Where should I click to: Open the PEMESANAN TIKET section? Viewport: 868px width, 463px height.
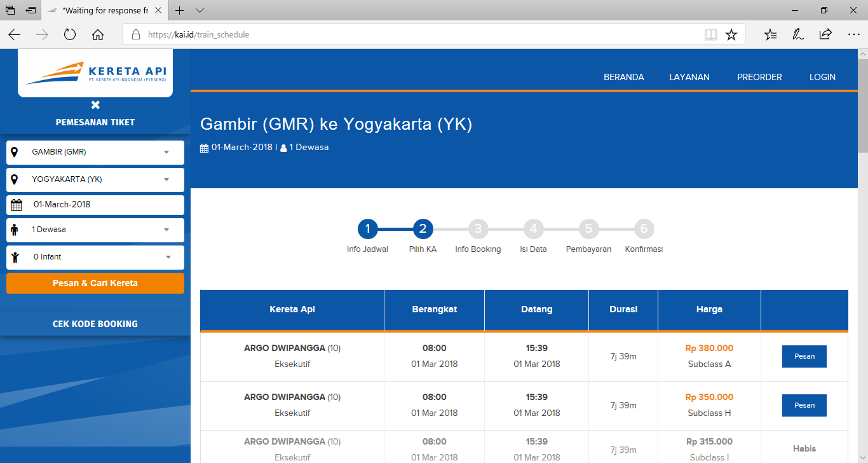click(x=95, y=122)
